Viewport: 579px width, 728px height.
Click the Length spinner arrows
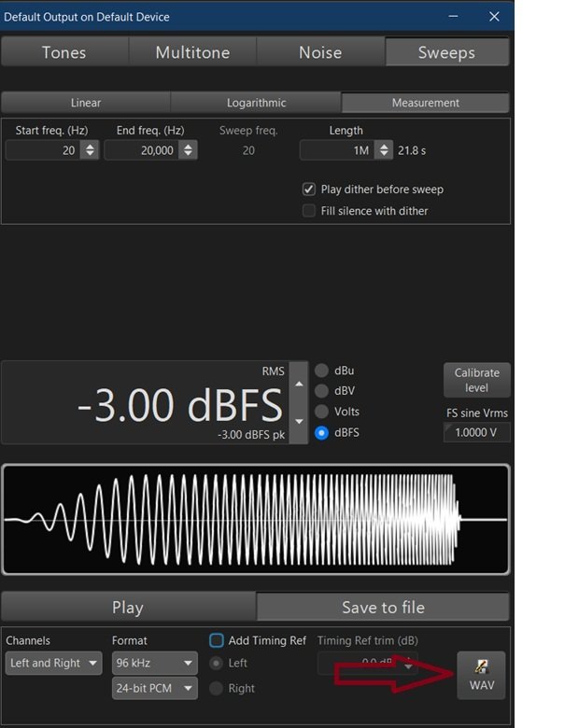(x=383, y=149)
